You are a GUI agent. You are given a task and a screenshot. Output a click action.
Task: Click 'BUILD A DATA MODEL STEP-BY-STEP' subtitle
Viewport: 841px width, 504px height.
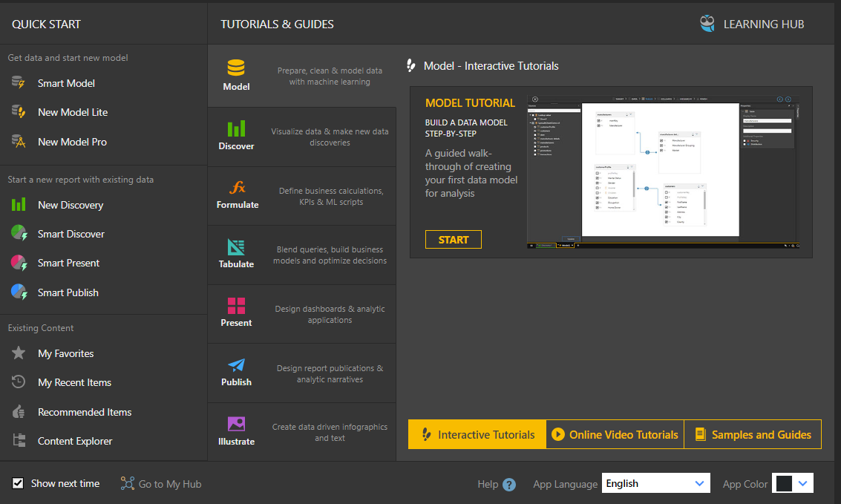pos(466,128)
